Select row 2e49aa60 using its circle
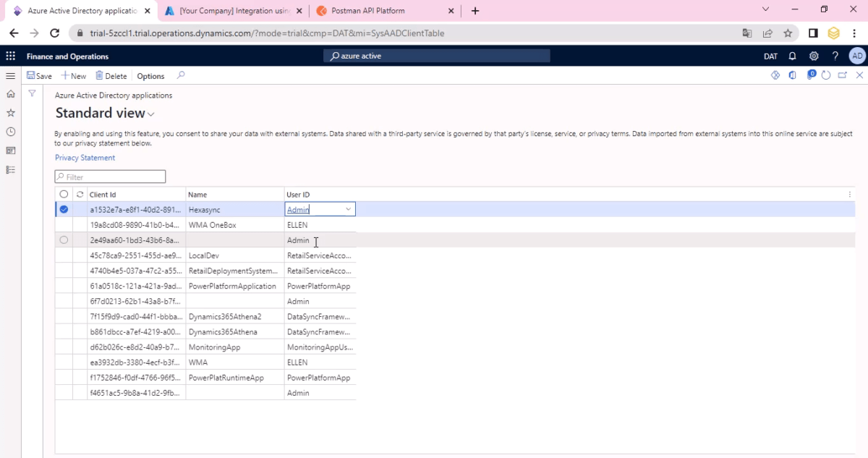The height and width of the screenshot is (458, 868). pos(64,240)
